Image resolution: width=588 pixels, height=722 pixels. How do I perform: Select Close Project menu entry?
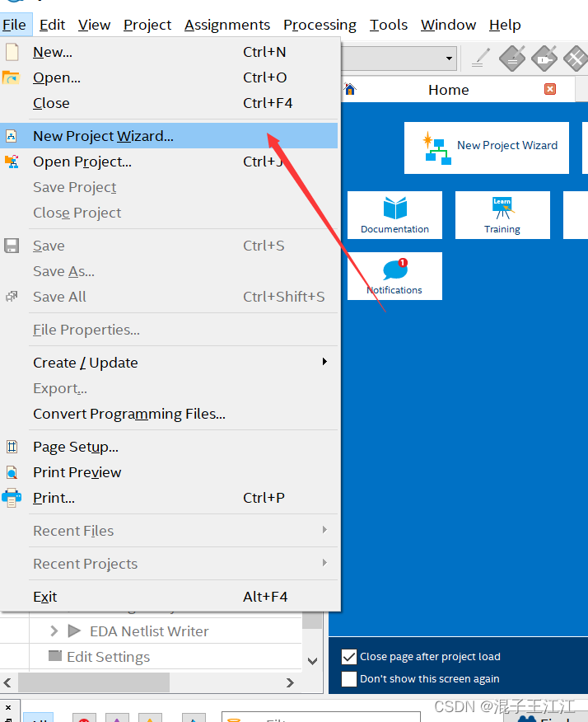[169, 213]
